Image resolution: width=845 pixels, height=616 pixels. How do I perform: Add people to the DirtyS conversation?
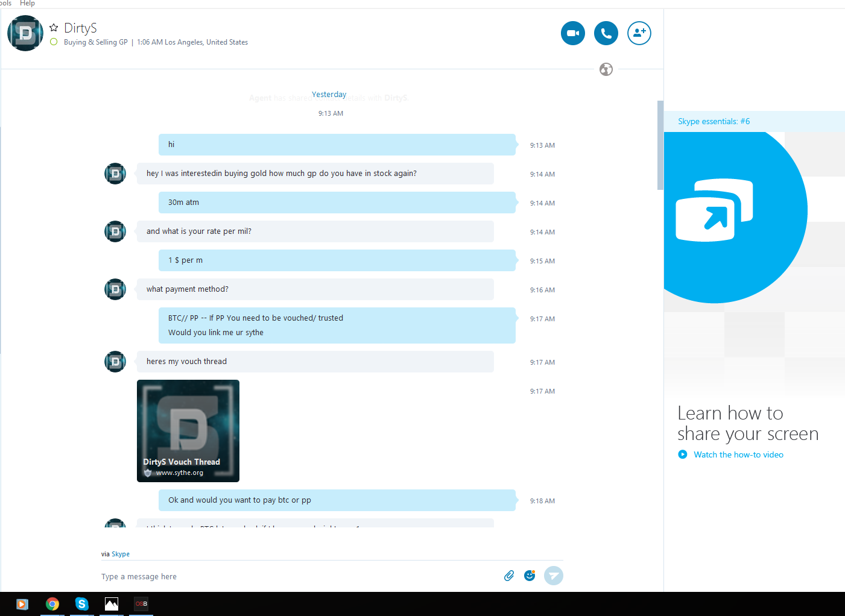(639, 33)
